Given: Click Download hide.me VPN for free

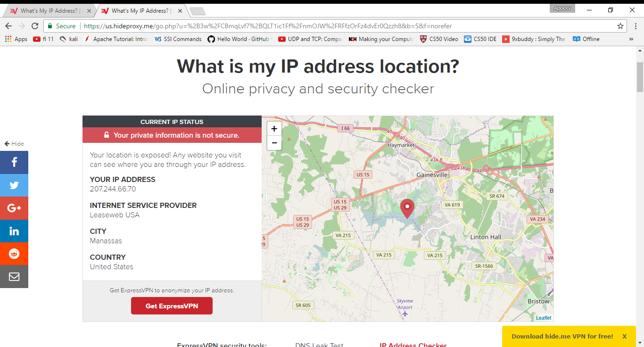Looking at the screenshot, I should [562, 336].
